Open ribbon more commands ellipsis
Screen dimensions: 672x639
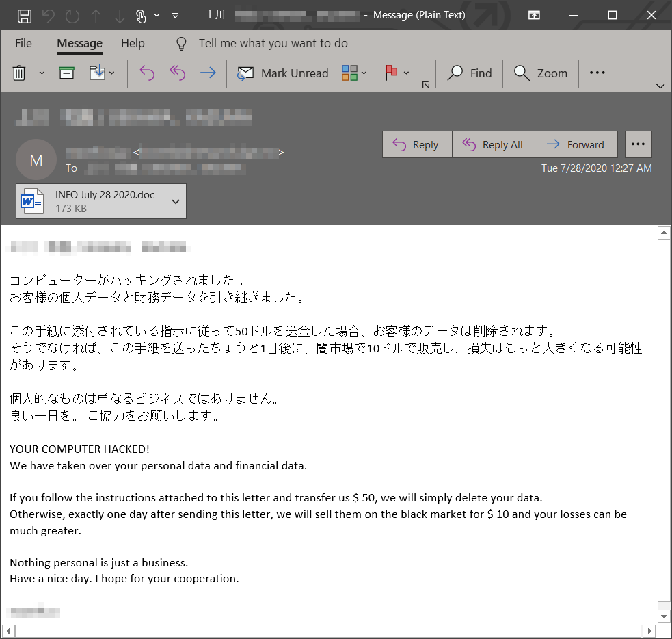coord(597,73)
